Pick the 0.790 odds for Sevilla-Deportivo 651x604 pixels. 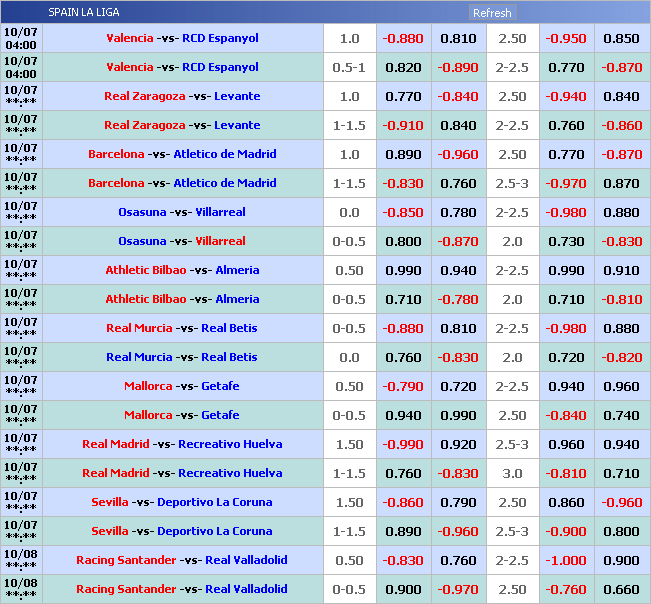click(458, 502)
